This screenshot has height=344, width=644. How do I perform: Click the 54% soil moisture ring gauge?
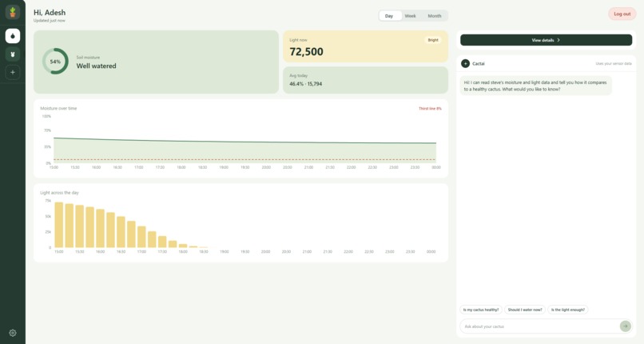(x=55, y=62)
